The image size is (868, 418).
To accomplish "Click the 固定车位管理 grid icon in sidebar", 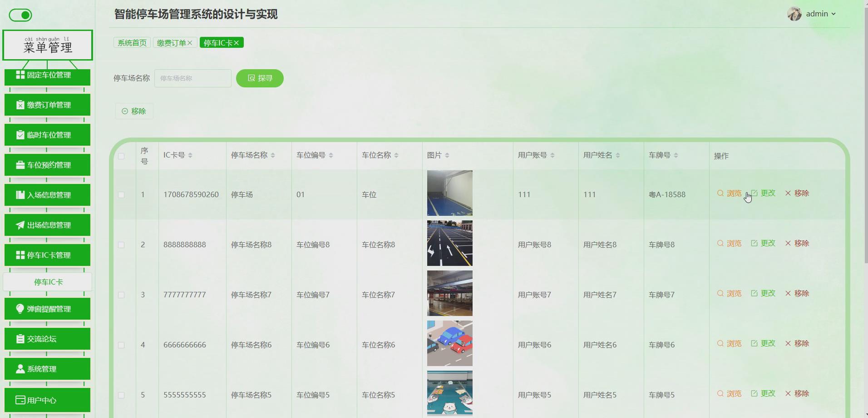I will pos(20,75).
